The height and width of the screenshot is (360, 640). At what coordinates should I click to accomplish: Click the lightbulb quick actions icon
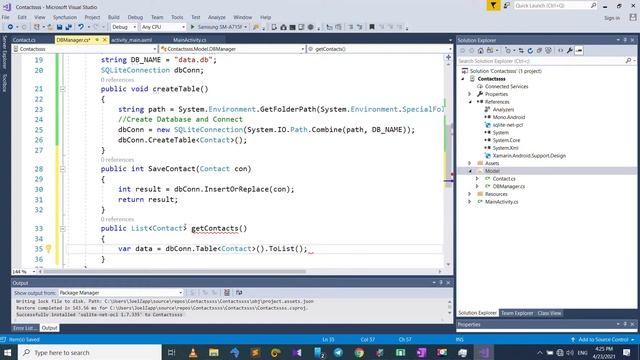[49, 249]
